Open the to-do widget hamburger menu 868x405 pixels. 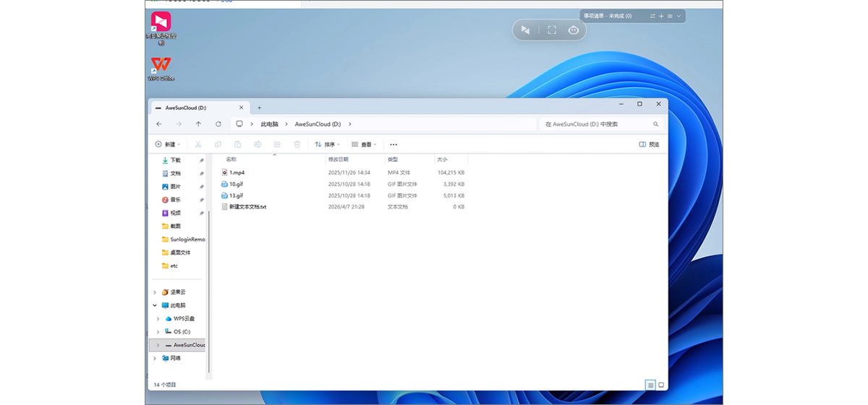(670, 16)
